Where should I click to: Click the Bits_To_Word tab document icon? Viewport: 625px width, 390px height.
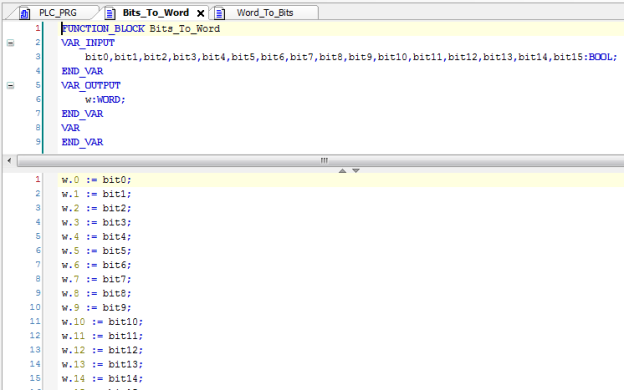[x=110, y=14]
